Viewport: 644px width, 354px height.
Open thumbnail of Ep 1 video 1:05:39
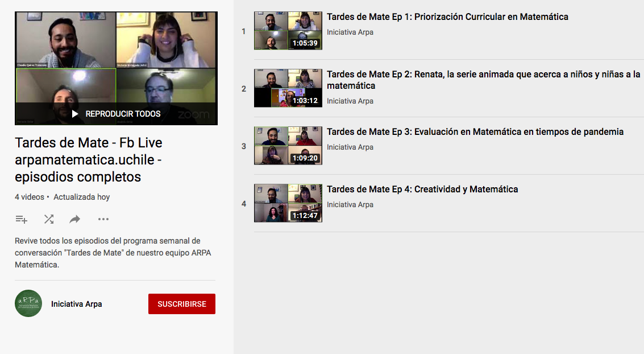tap(288, 31)
